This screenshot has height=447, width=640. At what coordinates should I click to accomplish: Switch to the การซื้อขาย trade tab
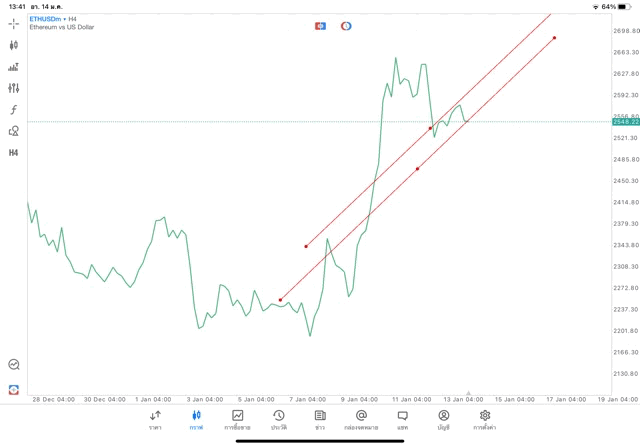click(x=237, y=419)
